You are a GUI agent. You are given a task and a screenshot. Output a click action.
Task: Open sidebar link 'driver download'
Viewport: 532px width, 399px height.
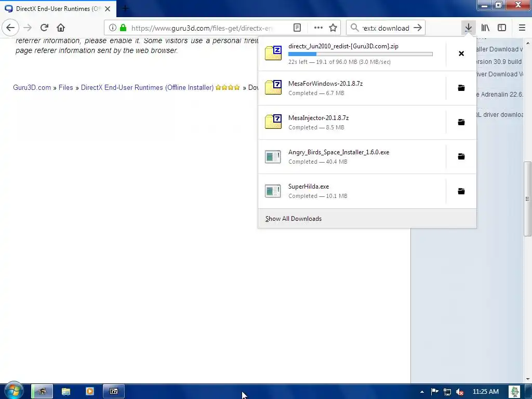pyautogui.click(x=500, y=115)
